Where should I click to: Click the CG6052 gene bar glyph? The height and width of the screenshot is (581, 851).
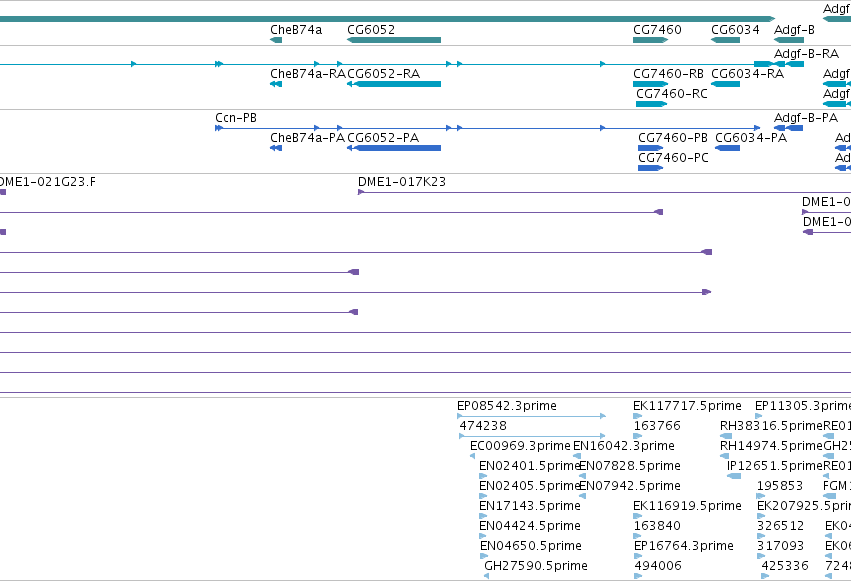point(394,40)
